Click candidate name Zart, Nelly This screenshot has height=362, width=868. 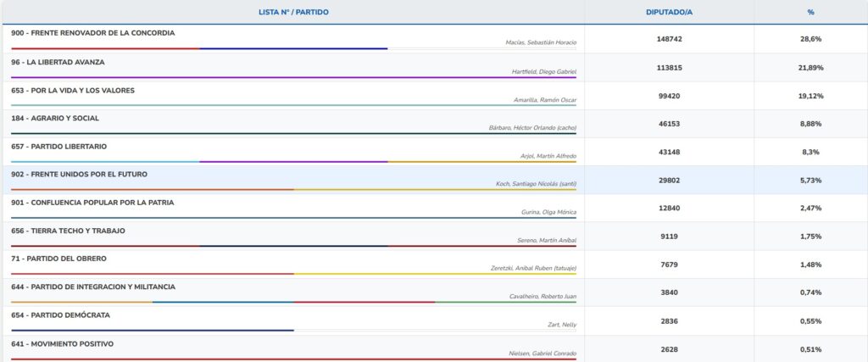(562, 325)
